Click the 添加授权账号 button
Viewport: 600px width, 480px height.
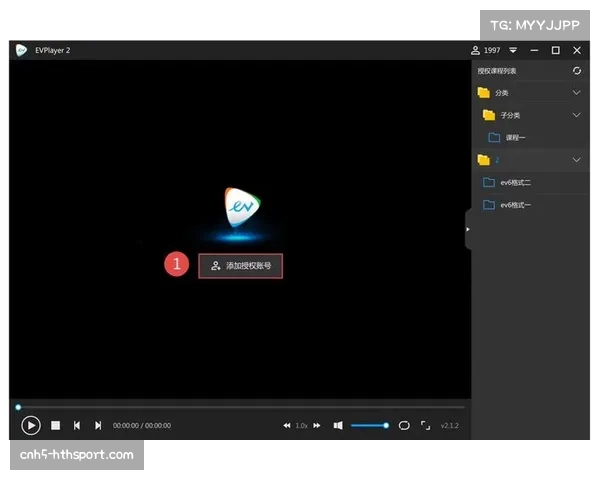point(241,265)
